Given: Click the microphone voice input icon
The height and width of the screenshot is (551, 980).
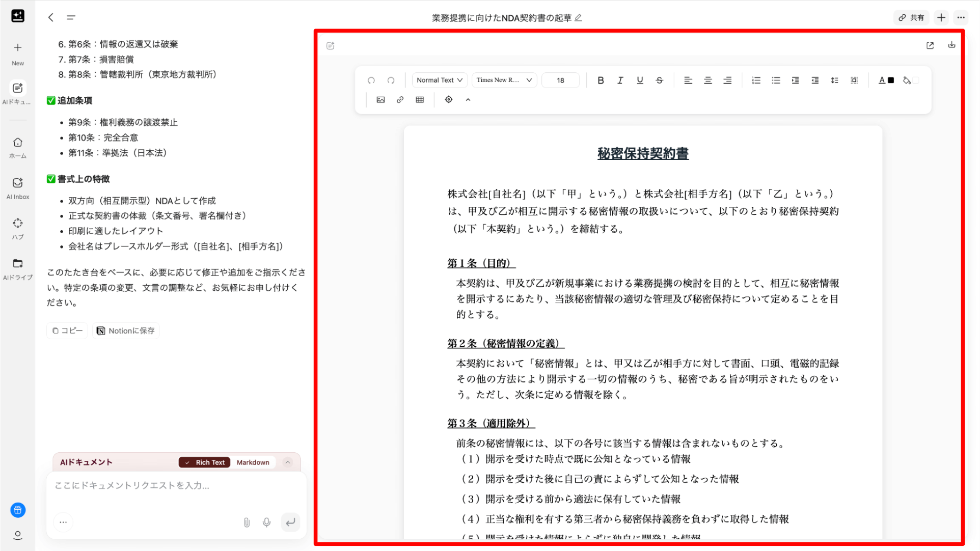Looking at the screenshot, I should (266, 522).
